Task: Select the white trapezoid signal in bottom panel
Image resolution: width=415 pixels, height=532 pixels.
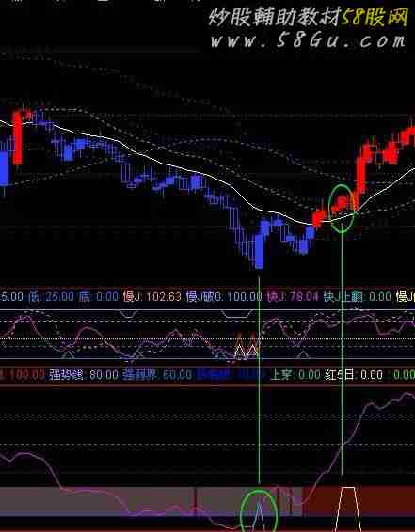Action: [348, 509]
